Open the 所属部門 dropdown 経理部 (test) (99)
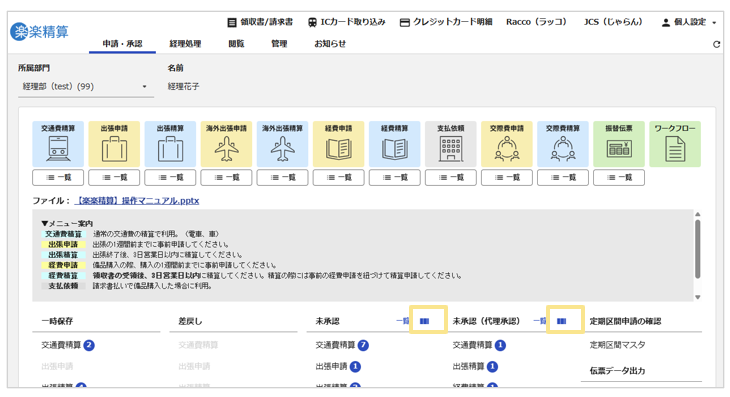Viewport: 730px width, 397px height. click(x=86, y=87)
